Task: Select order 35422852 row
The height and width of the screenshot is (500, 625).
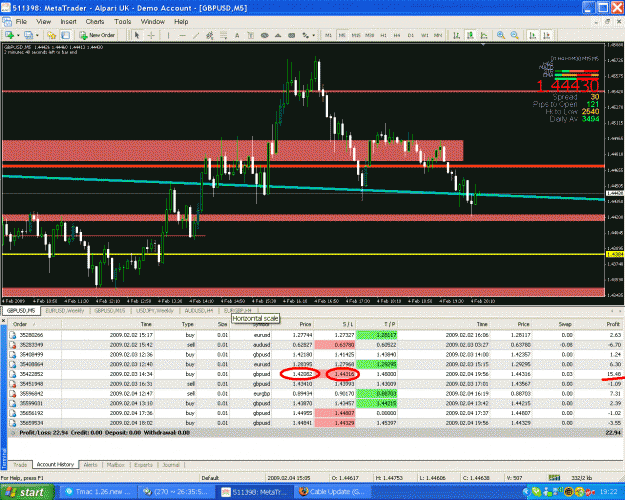Action: click(x=315, y=374)
